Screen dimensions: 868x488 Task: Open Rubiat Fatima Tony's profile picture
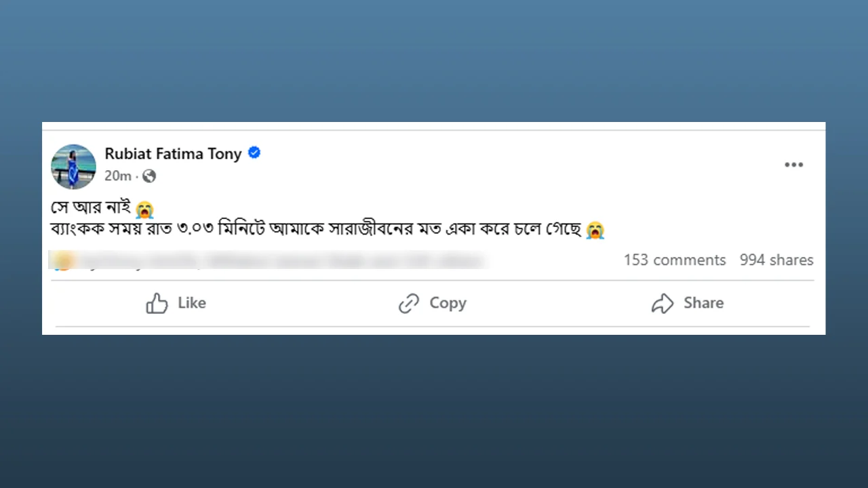[x=73, y=166]
